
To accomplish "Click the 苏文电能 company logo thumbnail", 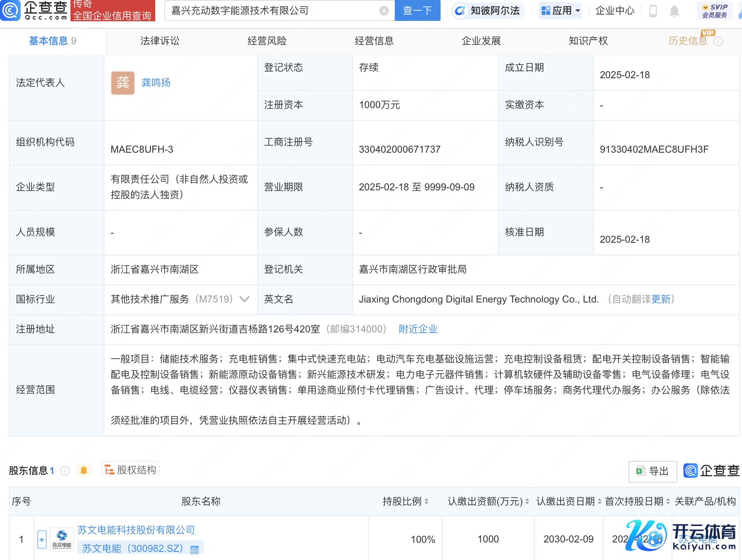I will click(62, 540).
